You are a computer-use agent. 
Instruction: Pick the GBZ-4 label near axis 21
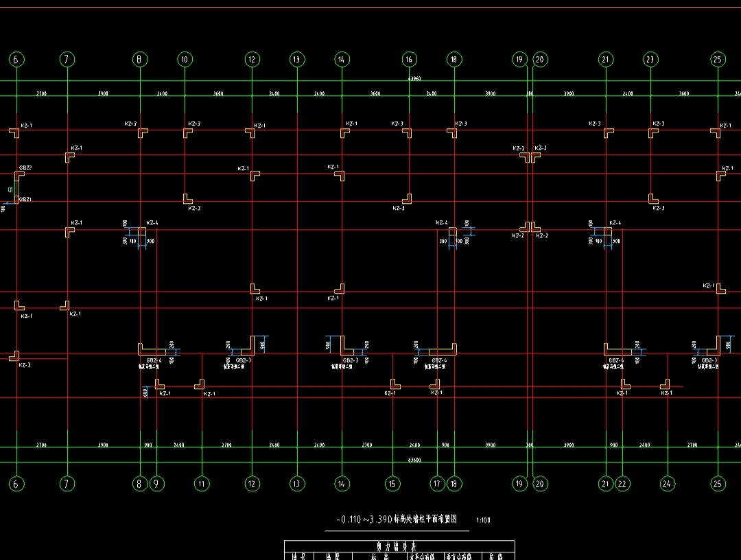(616, 360)
